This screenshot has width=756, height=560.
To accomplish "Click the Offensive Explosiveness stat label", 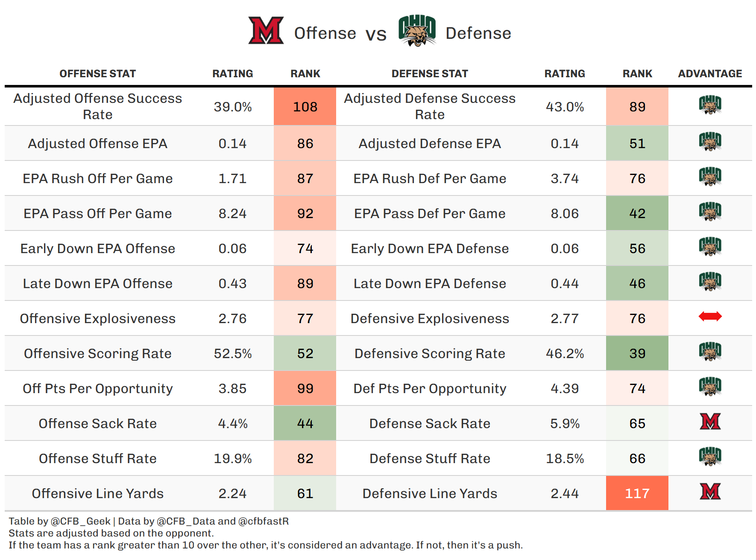I will 97,319.
